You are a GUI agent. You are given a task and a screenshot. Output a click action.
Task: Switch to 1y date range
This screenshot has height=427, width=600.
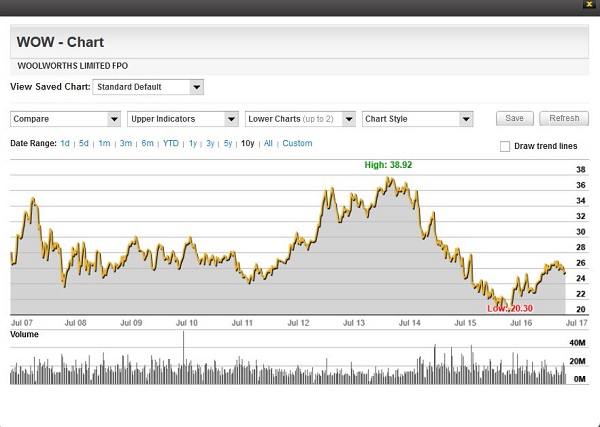click(192, 144)
